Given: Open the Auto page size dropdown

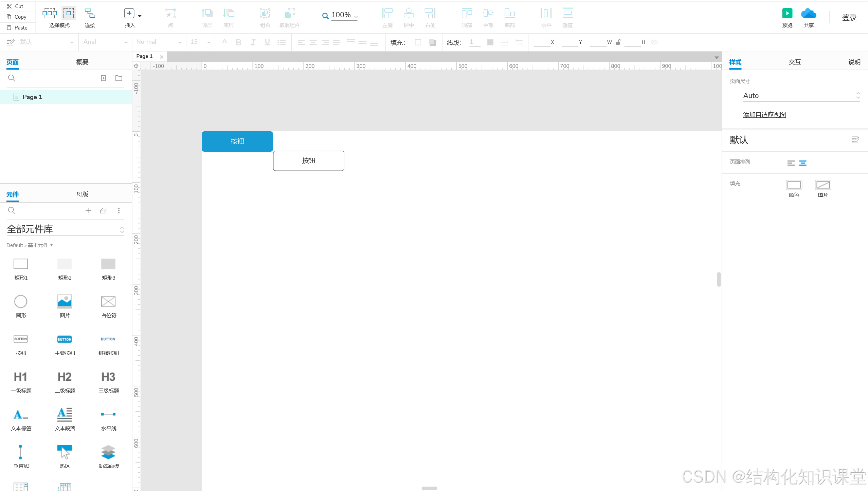Looking at the screenshot, I should click(801, 96).
